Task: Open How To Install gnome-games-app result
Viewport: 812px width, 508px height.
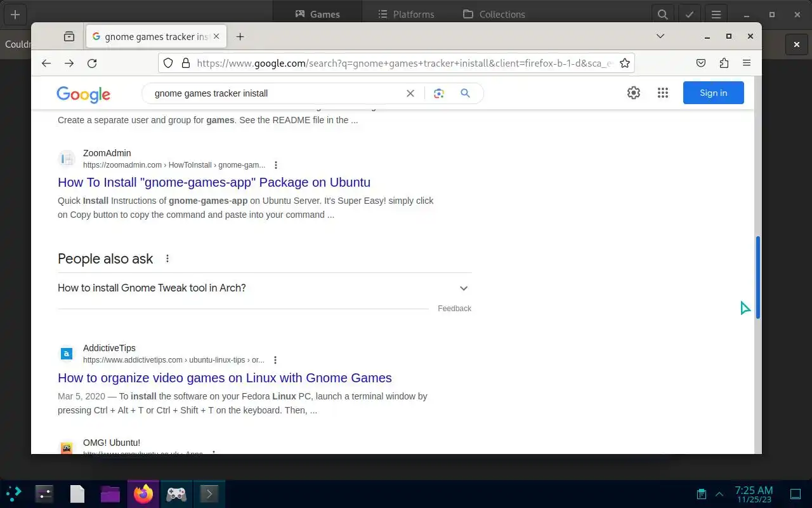Action: (x=214, y=182)
